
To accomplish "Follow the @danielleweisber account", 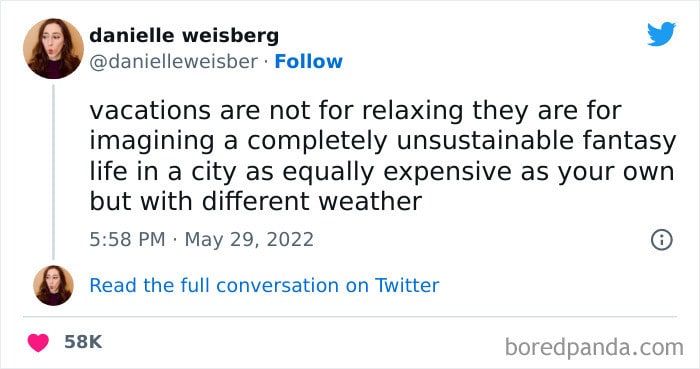I will 308,62.
